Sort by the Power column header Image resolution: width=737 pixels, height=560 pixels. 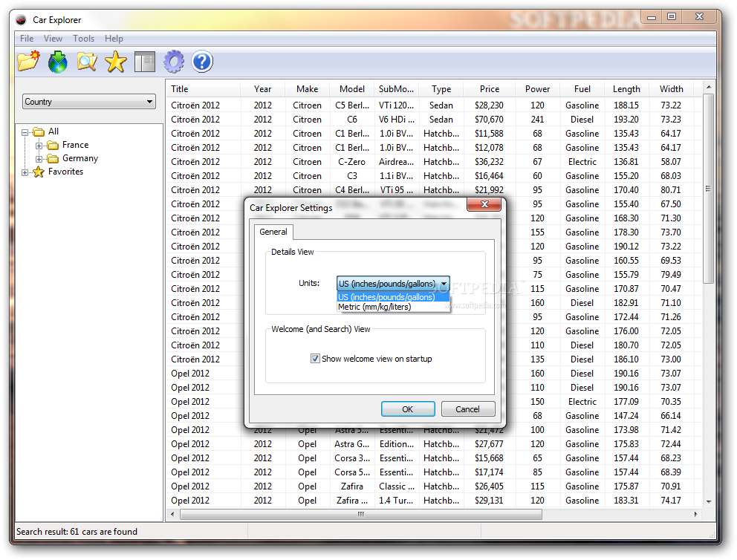[x=537, y=89]
